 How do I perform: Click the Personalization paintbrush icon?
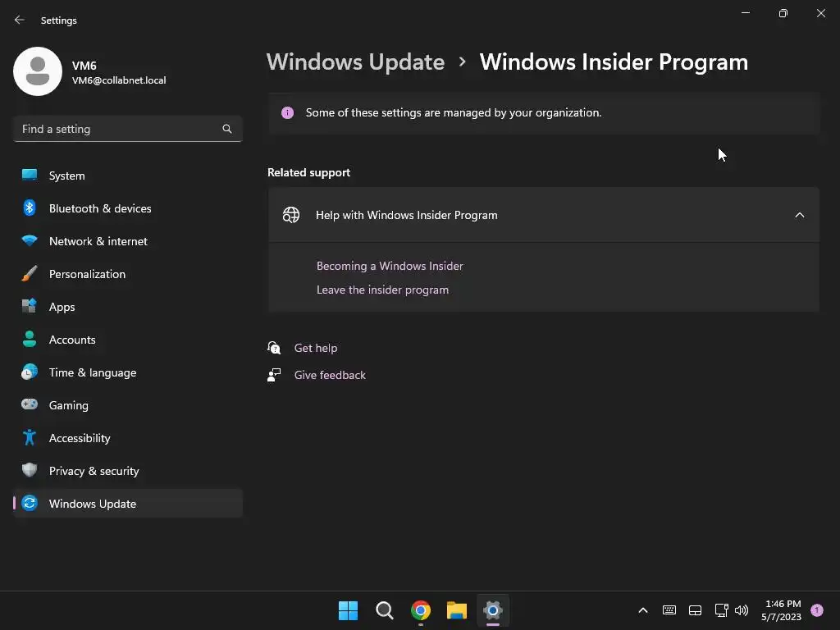[30, 274]
